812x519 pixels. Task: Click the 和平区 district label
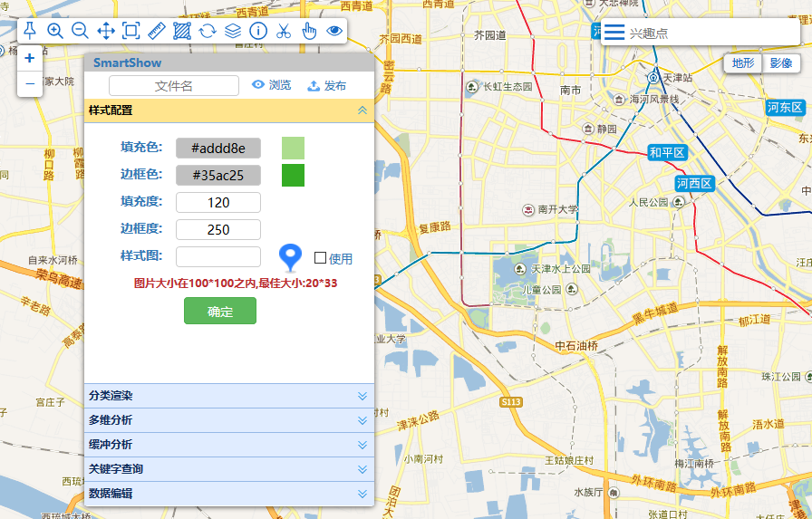[x=667, y=153]
